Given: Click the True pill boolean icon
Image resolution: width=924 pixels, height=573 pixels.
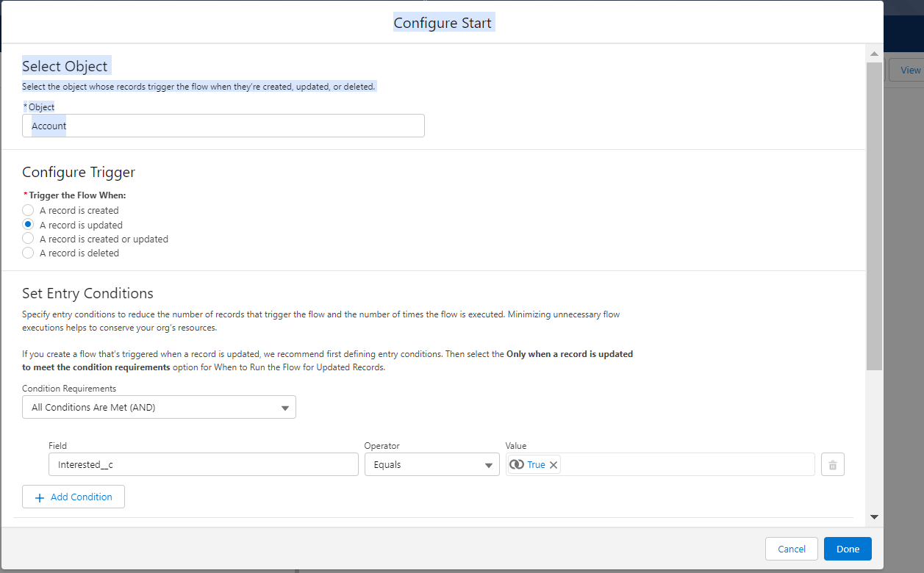Looking at the screenshot, I should [517, 465].
